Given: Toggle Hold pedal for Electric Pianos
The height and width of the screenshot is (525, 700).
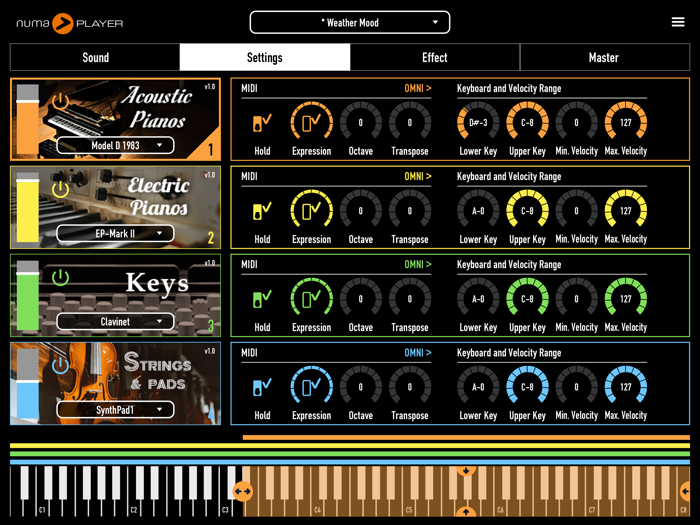Looking at the screenshot, I should [262, 211].
